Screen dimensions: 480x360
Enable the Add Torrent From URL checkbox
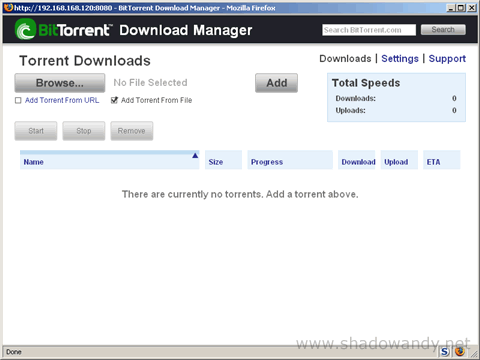pos(18,100)
